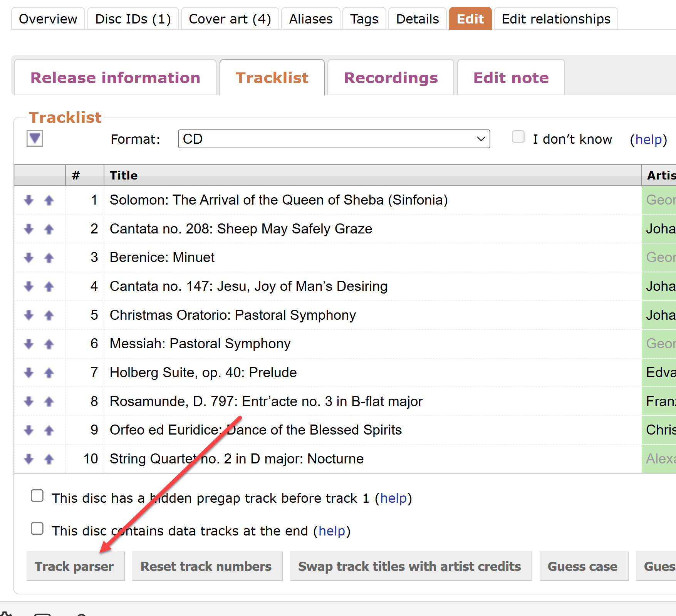
Task: Move track 8 Rosamunde up
Action: tap(49, 402)
